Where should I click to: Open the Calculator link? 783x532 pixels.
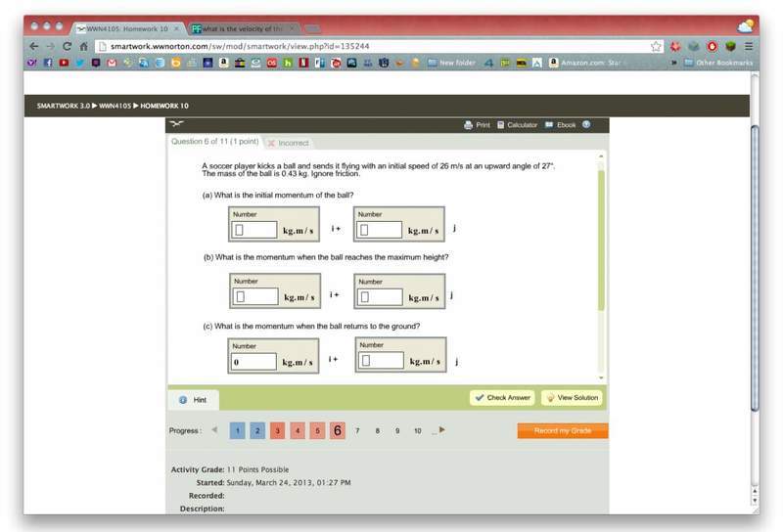[522, 125]
